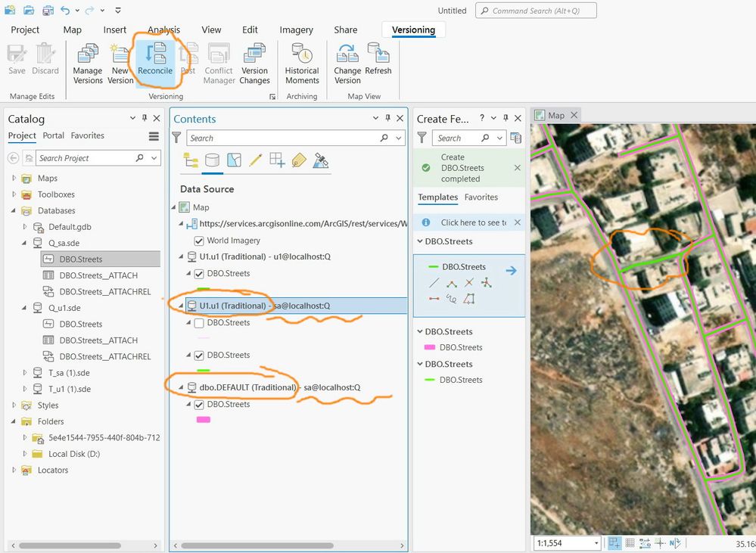Image resolution: width=756 pixels, height=553 pixels.
Task: Toggle the DBO.Streets checkbox above dbo.DEFAULT
Action: pos(198,356)
